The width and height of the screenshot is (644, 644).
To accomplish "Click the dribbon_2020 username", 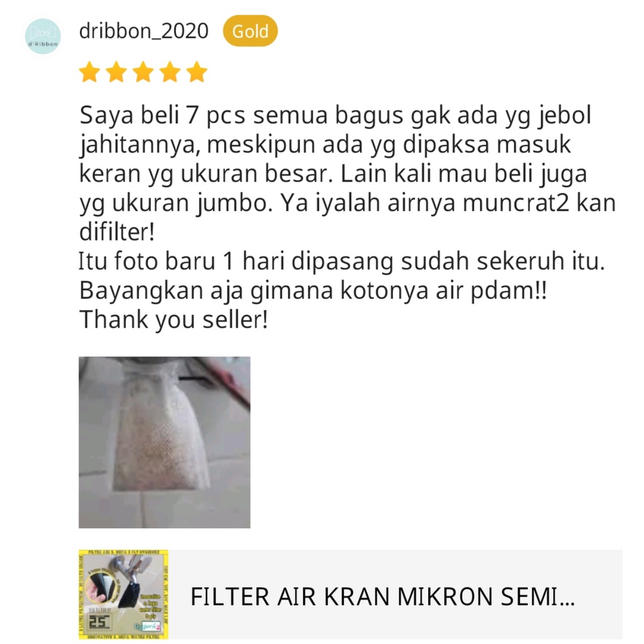I will (x=144, y=31).
